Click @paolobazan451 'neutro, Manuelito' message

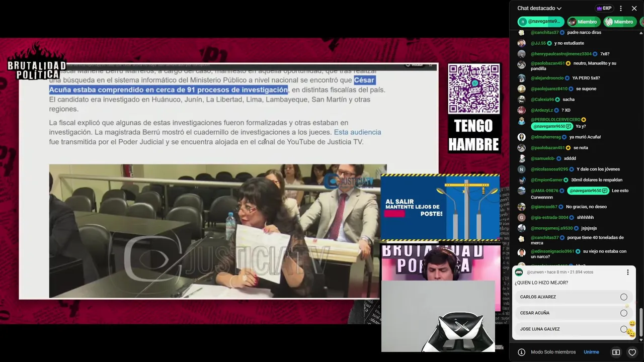[x=574, y=66]
